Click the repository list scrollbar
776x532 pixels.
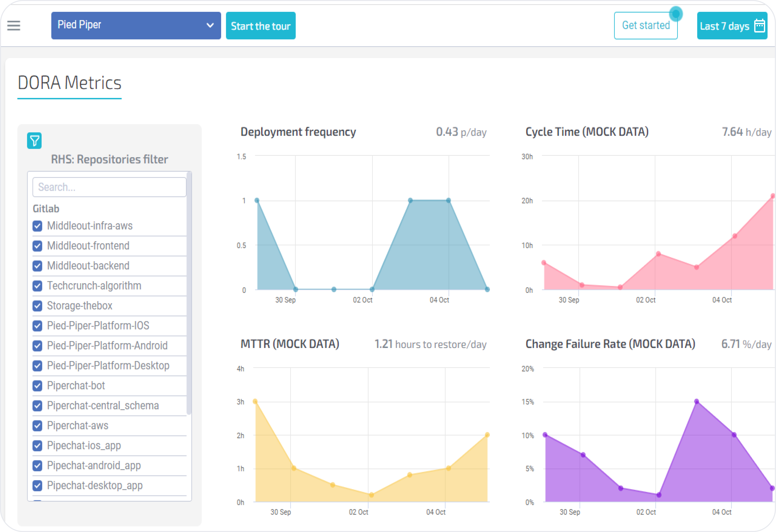[x=189, y=293]
